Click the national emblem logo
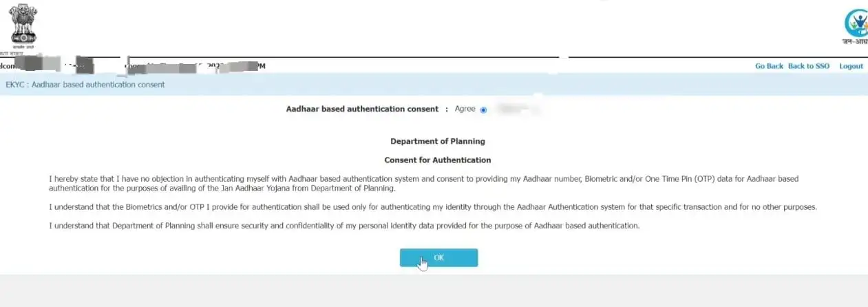This screenshot has width=868, height=307. (x=23, y=25)
